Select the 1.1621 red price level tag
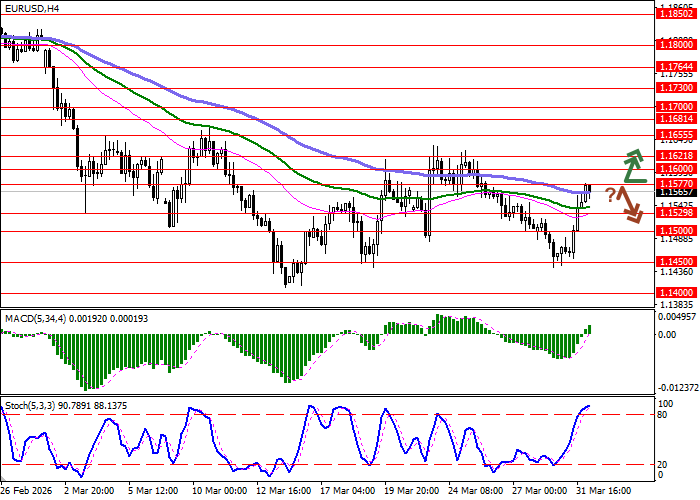Viewport: 700px width, 500px height. 676,156
